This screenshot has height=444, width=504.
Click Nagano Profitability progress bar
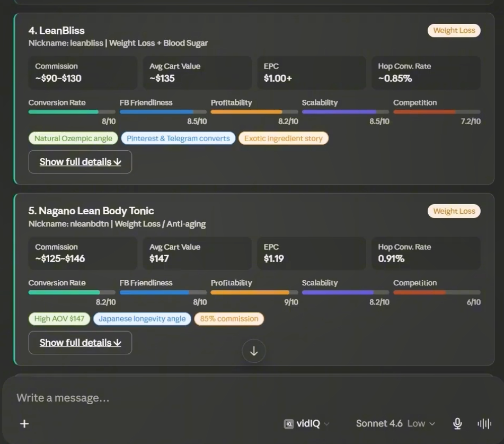(x=254, y=292)
